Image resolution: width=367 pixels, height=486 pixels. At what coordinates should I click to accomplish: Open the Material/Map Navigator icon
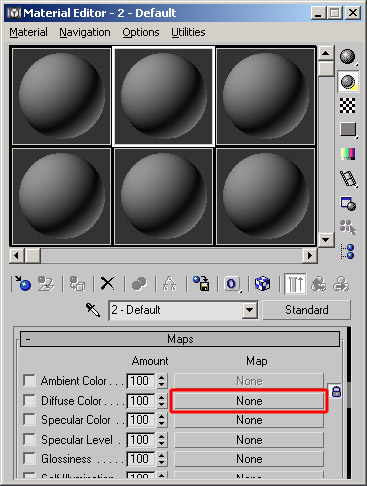[x=348, y=252]
